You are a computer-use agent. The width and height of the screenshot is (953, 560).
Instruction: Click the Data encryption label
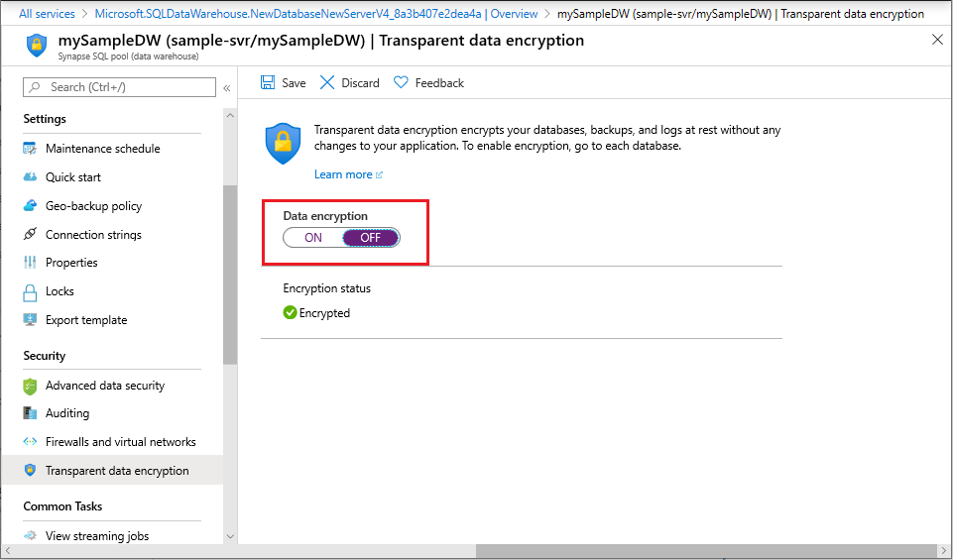pos(325,216)
